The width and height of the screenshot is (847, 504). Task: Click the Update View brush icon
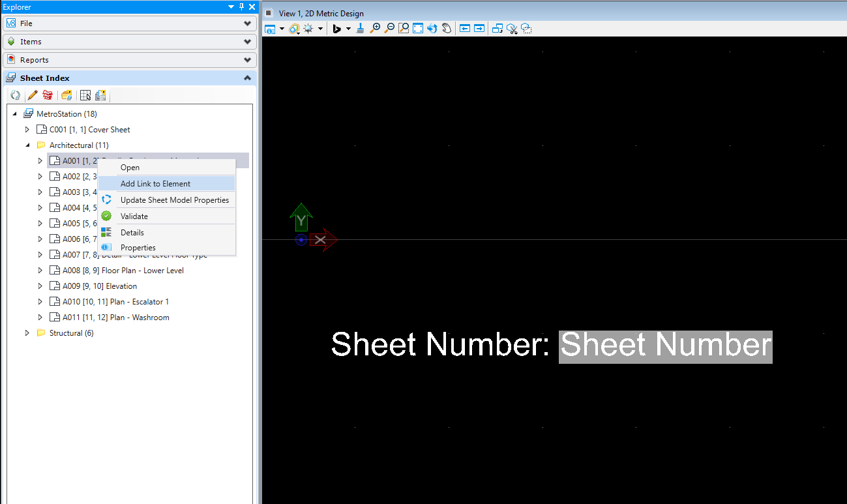pos(361,29)
